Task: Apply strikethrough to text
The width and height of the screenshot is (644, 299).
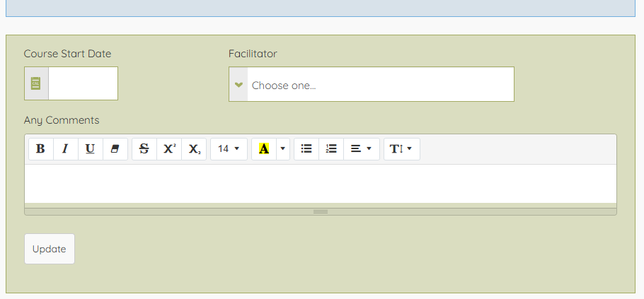Action: click(x=144, y=149)
